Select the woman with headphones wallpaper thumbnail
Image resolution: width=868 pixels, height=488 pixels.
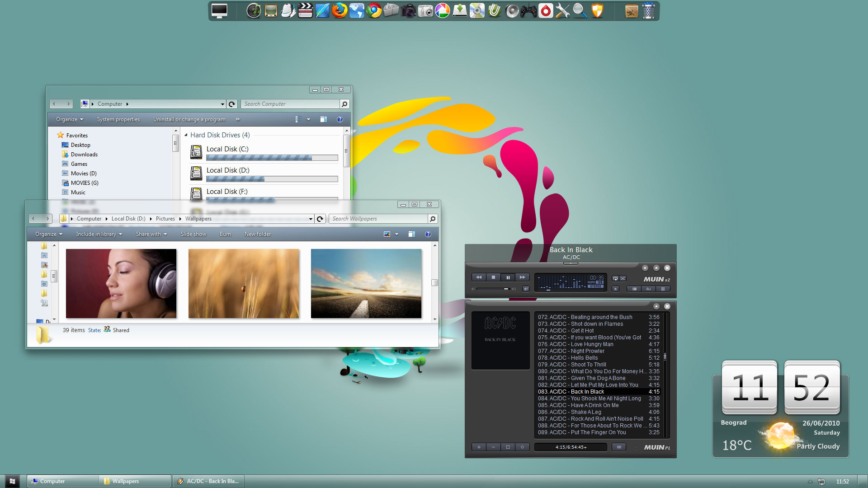121,284
